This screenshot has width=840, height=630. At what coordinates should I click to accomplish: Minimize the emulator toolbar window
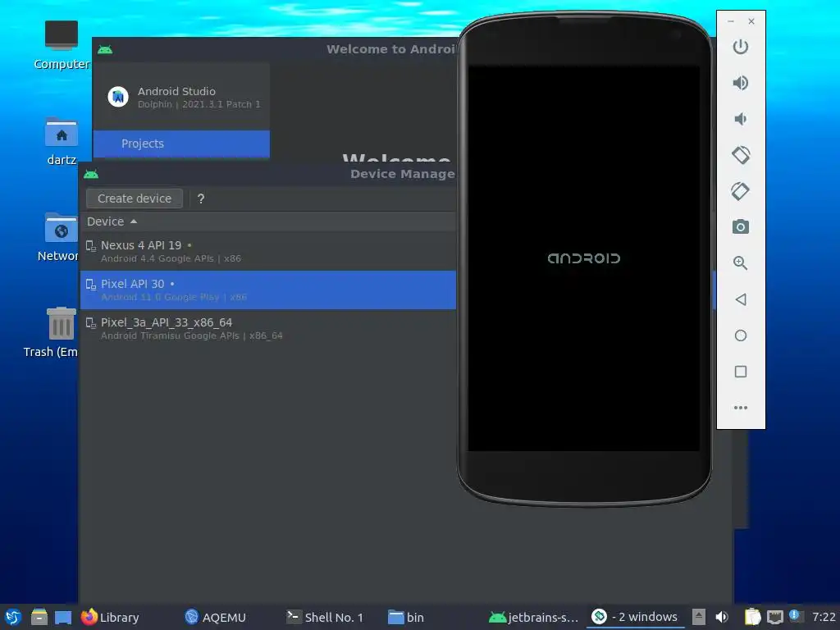[731, 21]
